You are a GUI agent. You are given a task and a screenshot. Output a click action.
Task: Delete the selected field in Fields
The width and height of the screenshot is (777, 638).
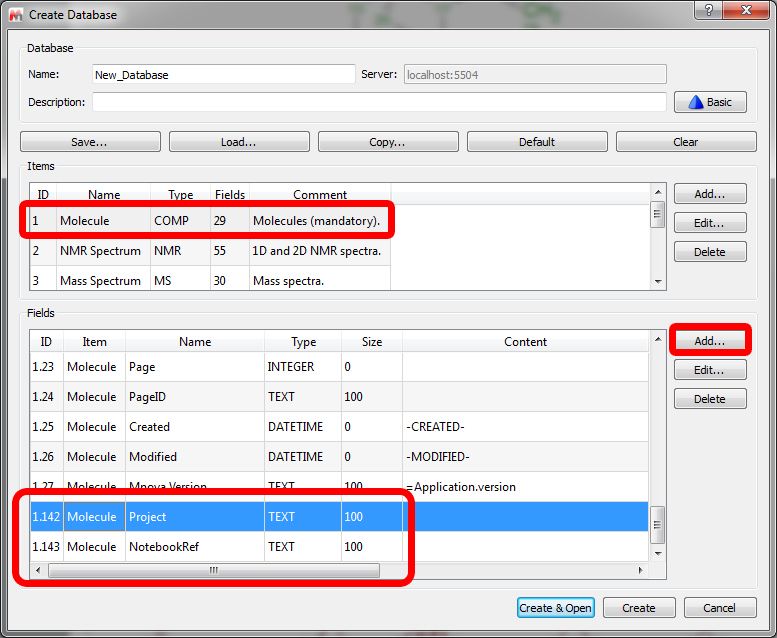pyautogui.click(x=710, y=399)
